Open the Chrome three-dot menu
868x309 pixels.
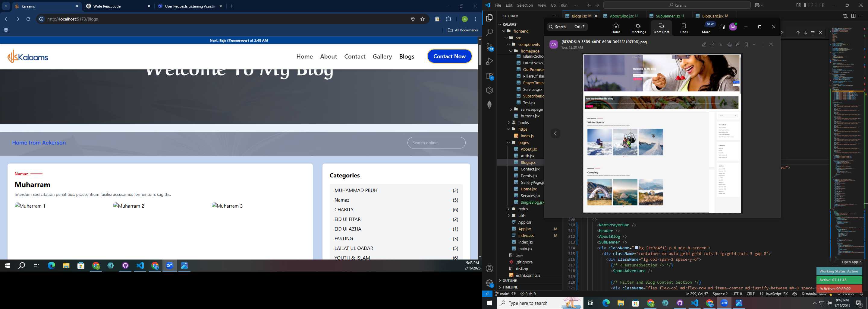[476, 19]
